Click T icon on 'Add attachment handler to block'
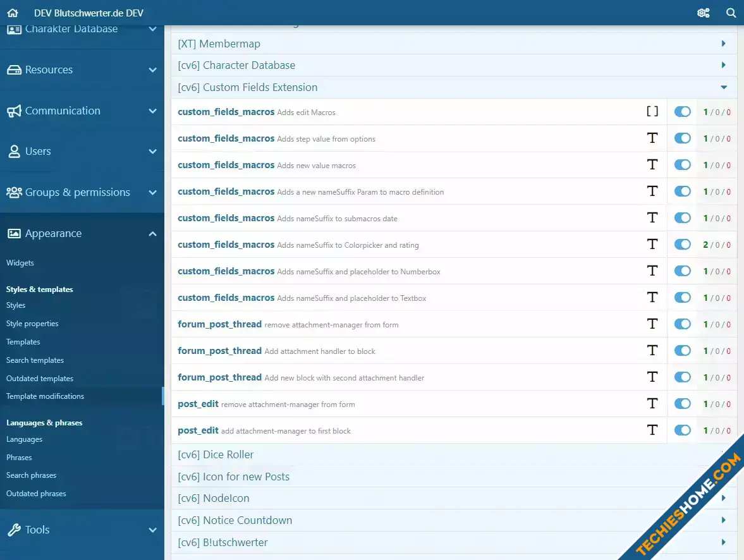 652,351
